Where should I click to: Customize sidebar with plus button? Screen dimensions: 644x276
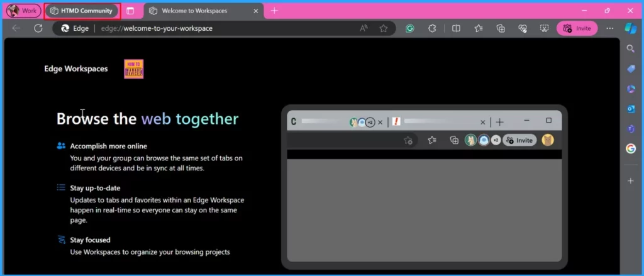pyautogui.click(x=631, y=180)
